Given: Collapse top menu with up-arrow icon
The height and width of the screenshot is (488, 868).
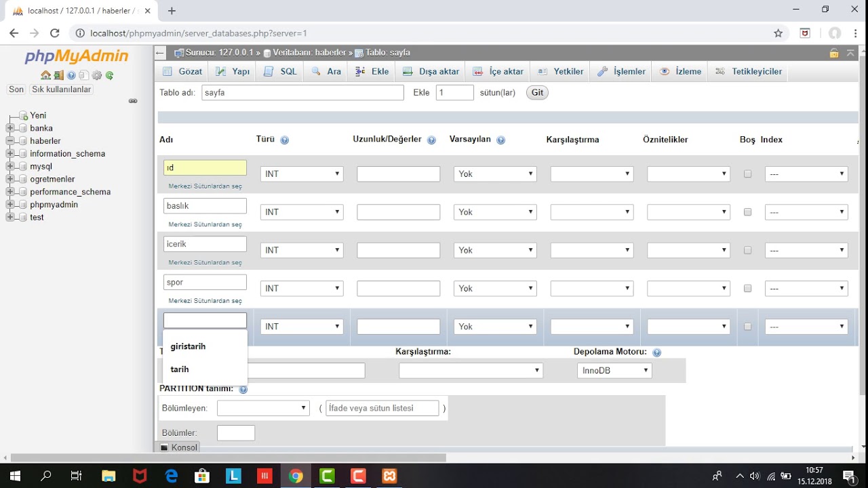Looking at the screenshot, I should pos(850,53).
